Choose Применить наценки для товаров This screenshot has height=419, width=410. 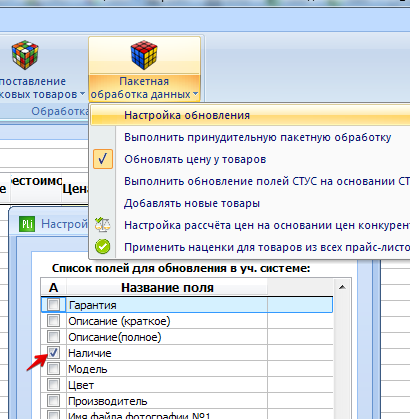(x=250, y=247)
